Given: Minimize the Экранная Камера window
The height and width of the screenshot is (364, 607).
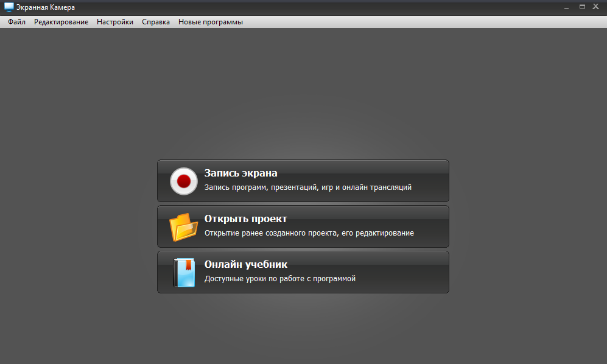Looking at the screenshot, I should [x=567, y=7].
